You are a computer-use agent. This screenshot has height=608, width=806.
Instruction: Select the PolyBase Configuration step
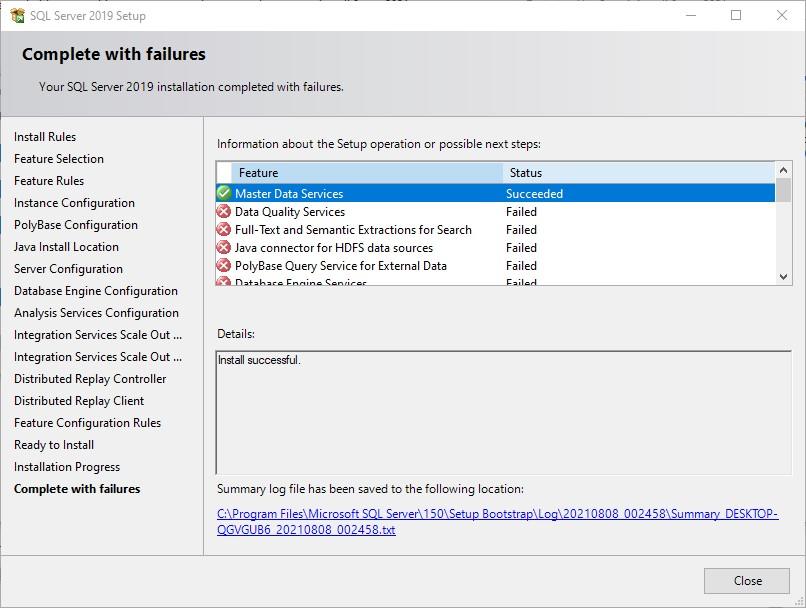coord(76,225)
